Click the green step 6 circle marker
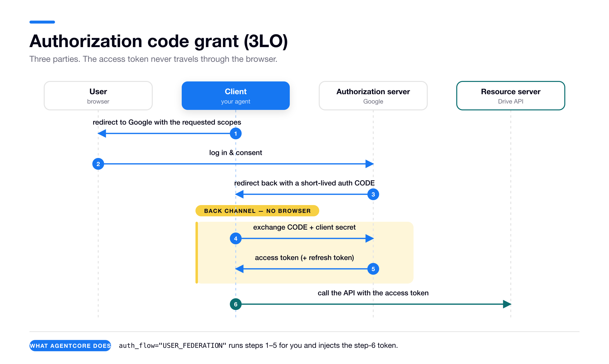This screenshot has width=609, height=364. (236, 304)
